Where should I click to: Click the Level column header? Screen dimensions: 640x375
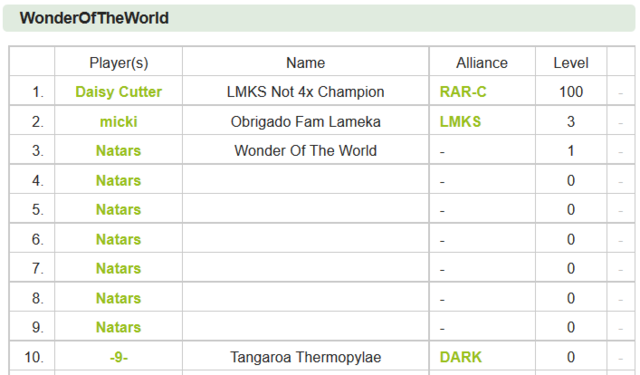click(x=571, y=63)
